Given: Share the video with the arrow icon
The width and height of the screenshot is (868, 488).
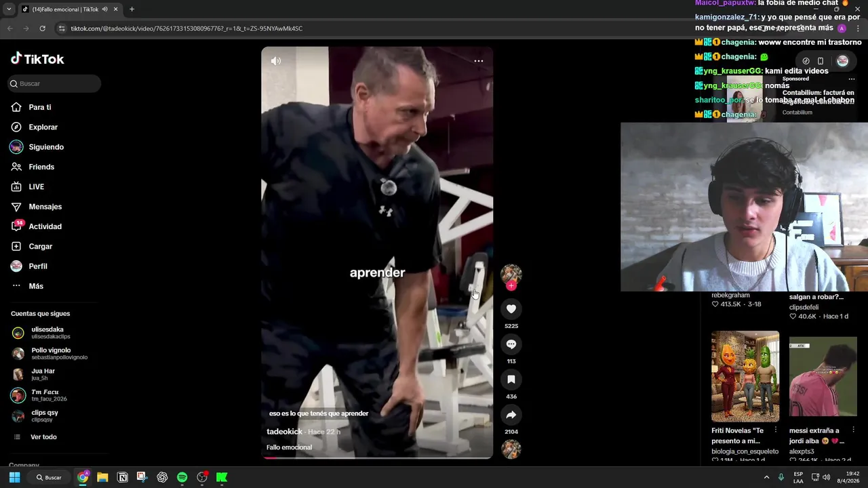Looking at the screenshot, I should (x=511, y=415).
